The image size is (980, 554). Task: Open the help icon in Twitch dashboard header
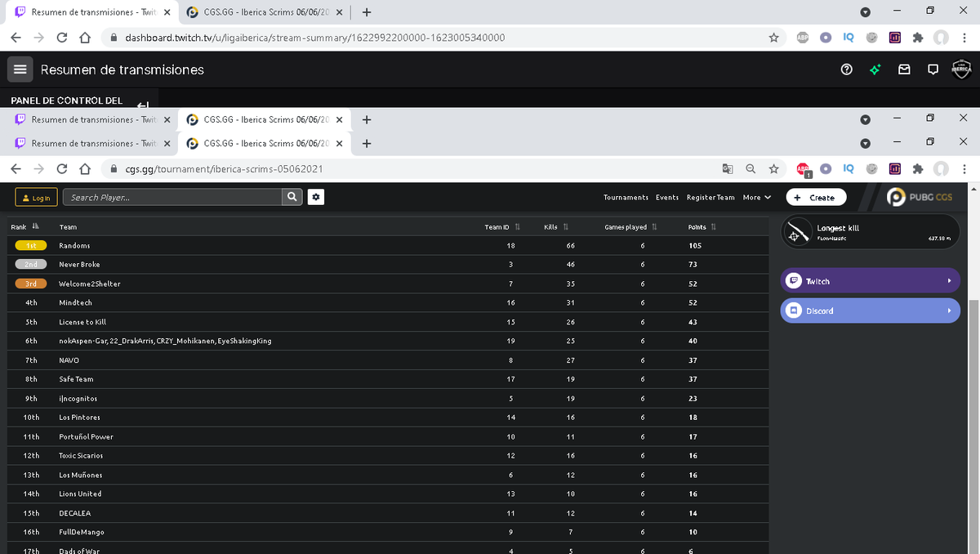[847, 69]
